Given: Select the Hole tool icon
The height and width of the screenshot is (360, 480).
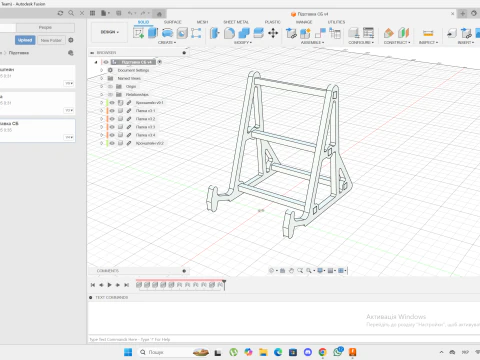Looking at the screenshot, I should (182, 33).
